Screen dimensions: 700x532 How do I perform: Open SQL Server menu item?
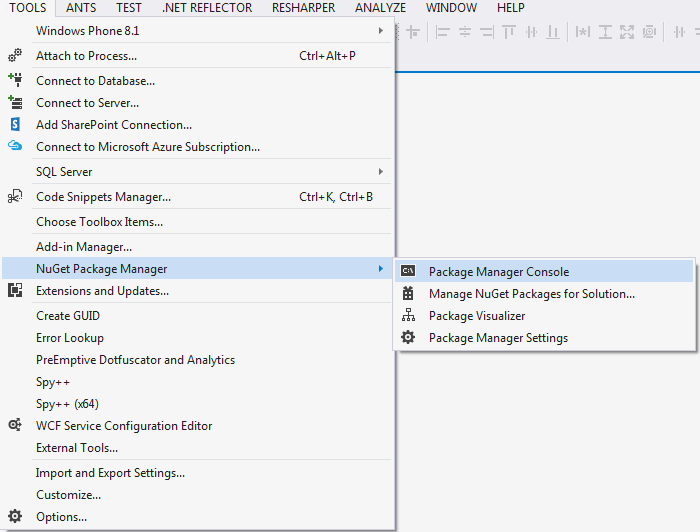click(x=197, y=171)
